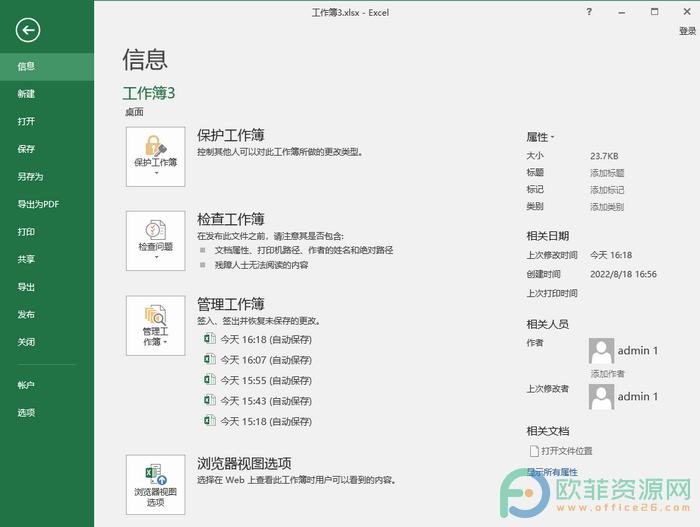This screenshot has width=700, height=527.
Task: Open Excel 选项 in the sidebar
Action: coord(47,413)
